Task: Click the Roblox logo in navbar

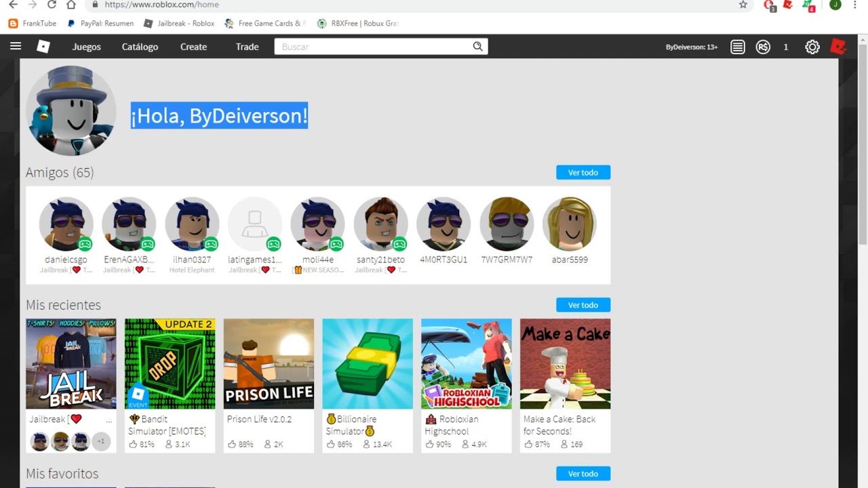Action: (43, 47)
